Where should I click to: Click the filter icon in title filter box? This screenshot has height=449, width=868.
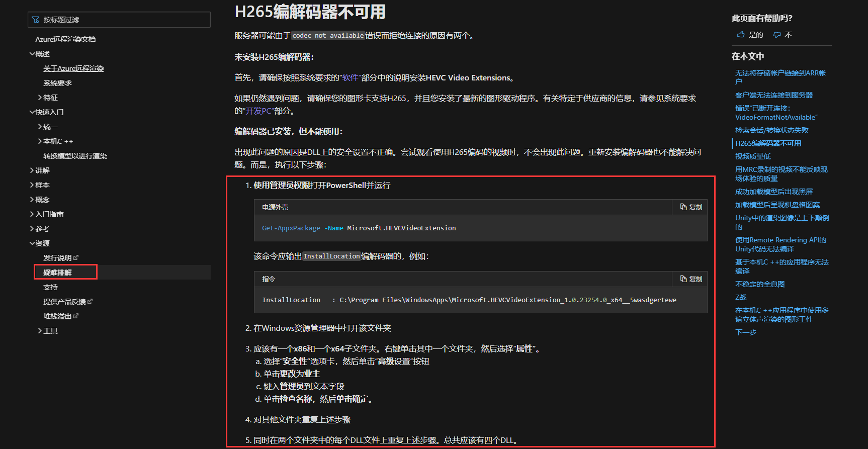[x=35, y=20]
